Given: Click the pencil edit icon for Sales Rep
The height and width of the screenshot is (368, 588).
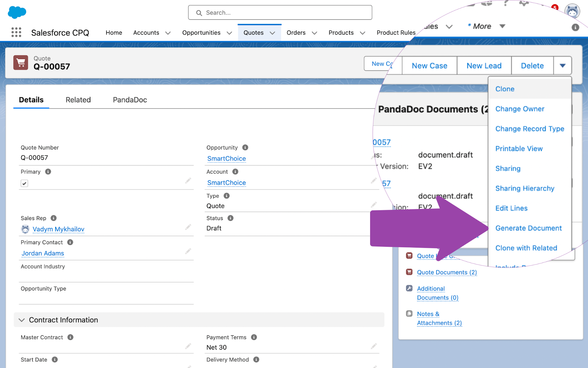Looking at the screenshot, I should [x=188, y=227].
